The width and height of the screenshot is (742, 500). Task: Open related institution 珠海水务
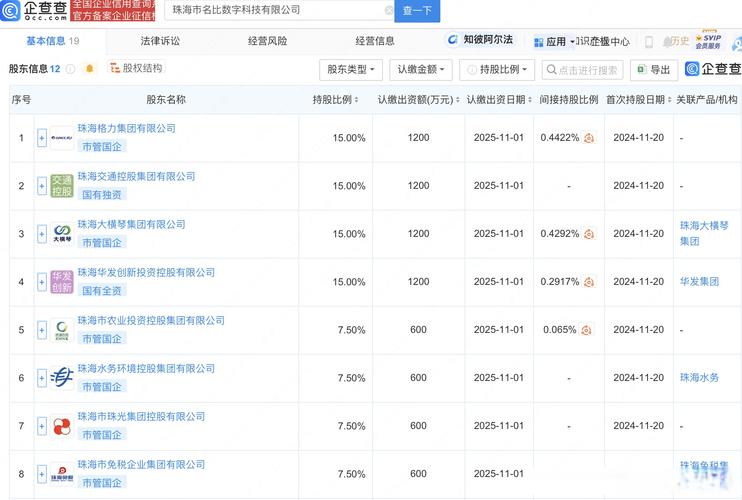(699, 377)
